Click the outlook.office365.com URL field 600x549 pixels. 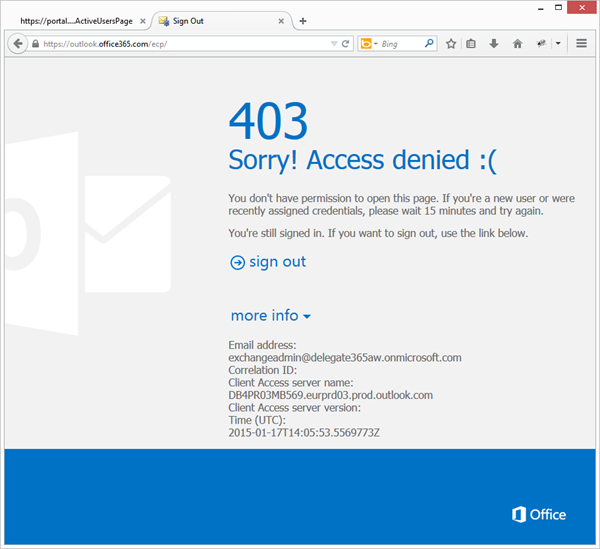click(186, 44)
